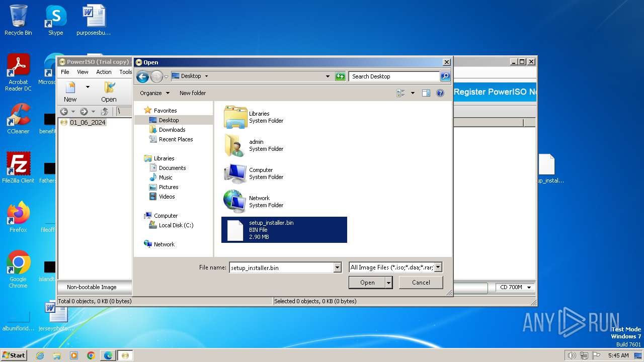Select Favorites header in navigation pane
The height and width of the screenshot is (362, 644).
point(165,111)
